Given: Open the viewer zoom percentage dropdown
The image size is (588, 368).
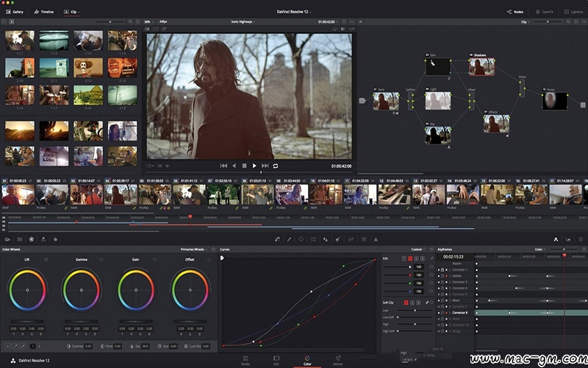Looking at the screenshot, I should 149,22.
